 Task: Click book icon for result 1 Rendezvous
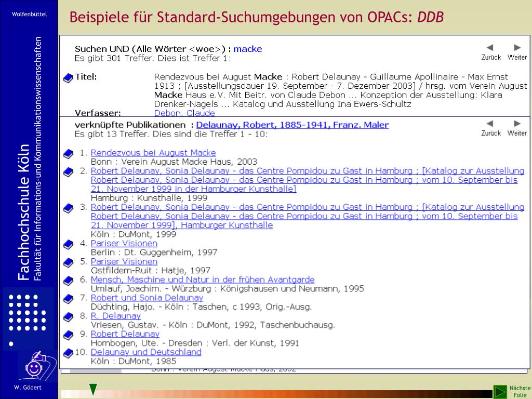(68, 154)
